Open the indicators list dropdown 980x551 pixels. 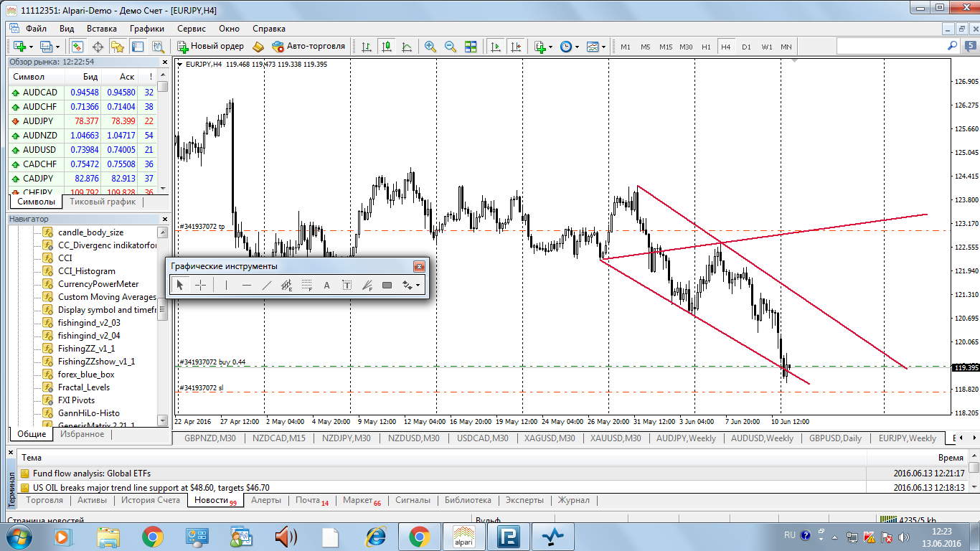pyautogui.click(x=543, y=47)
